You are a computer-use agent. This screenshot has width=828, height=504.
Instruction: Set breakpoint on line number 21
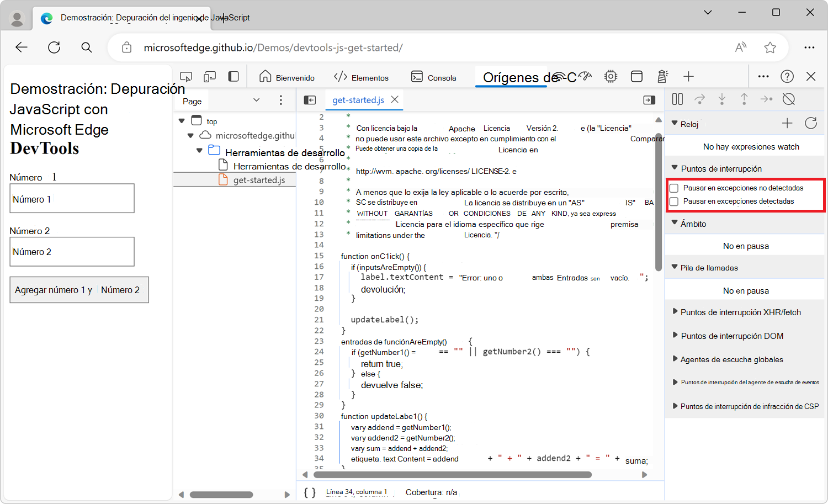click(x=319, y=320)
